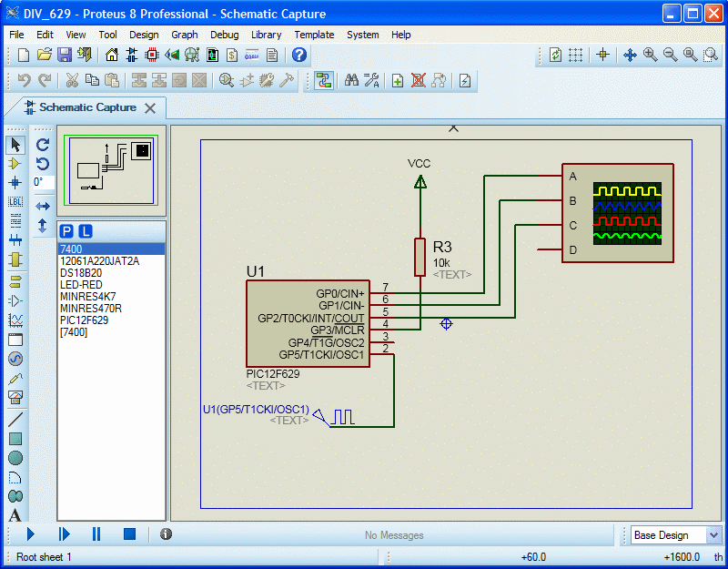728x569 pixels.
Task: Open the Design menu
Action: tap(144, 35)
